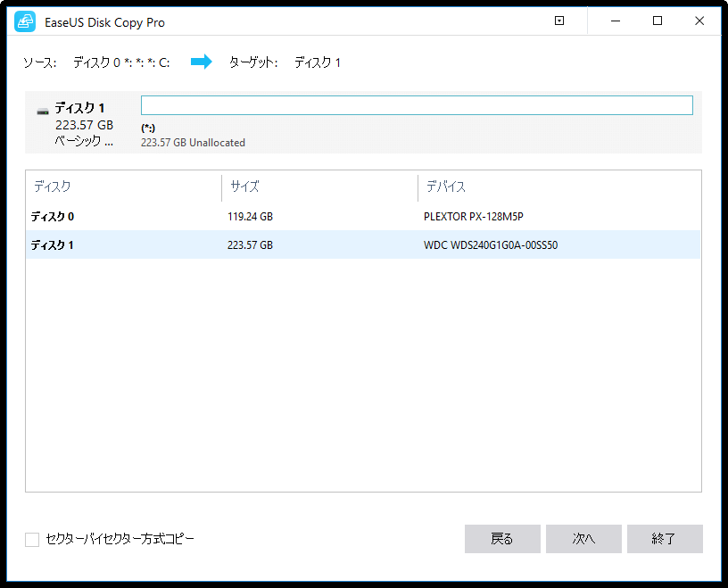Click the 終了 button
This screenshot has width=728, height=588.
(665, 539)
